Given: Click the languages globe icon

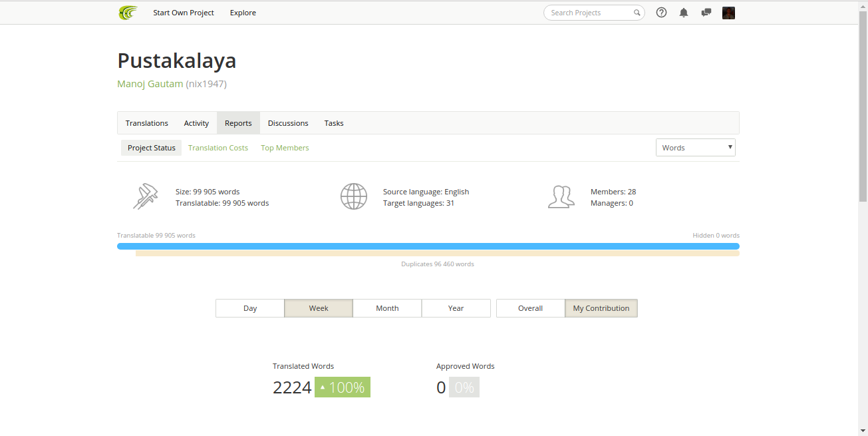Looking at the screenshot, I should click(354, 197).
